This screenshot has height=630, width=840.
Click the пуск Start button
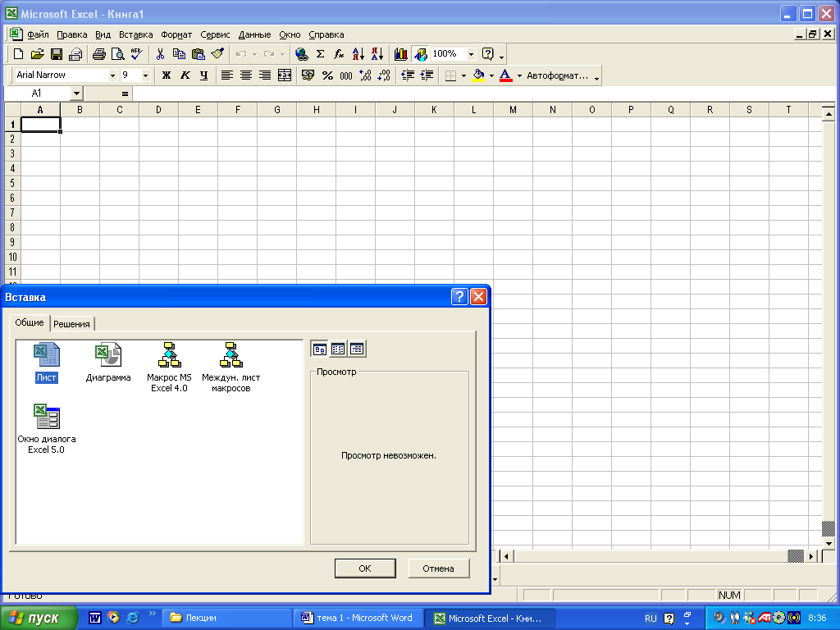point(39,618)
